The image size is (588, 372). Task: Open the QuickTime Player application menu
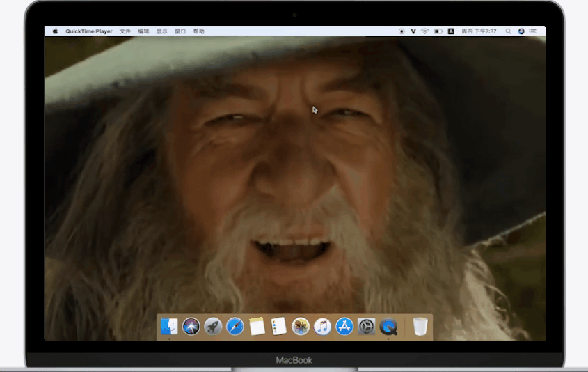coord(89,31)
